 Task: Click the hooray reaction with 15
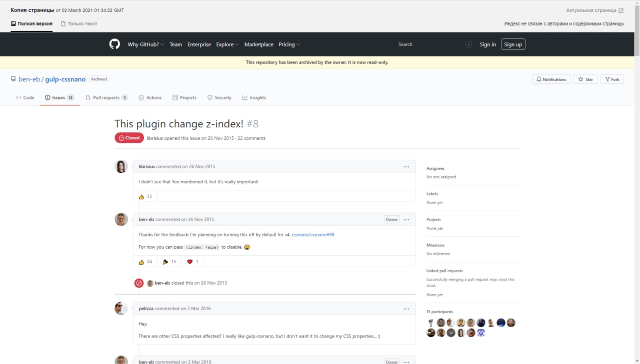(169, 262)
